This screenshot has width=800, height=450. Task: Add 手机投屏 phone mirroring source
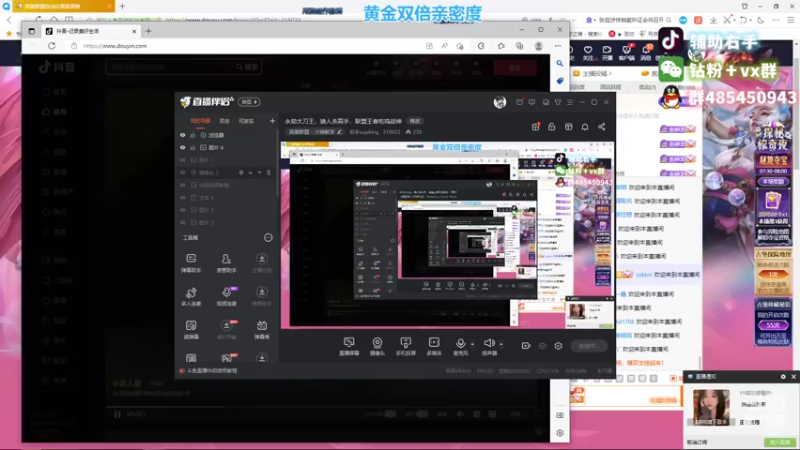(x=406, y=346)
